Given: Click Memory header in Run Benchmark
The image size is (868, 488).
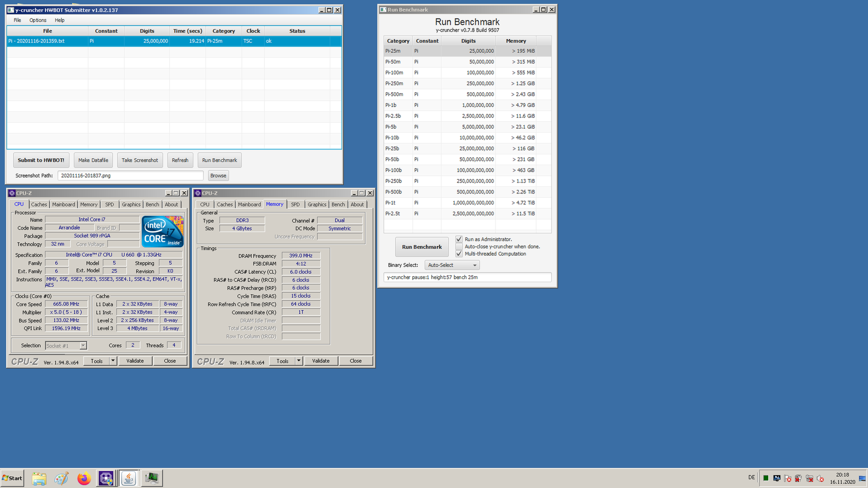Looking at the screenshot, I should tap(516, 41).
